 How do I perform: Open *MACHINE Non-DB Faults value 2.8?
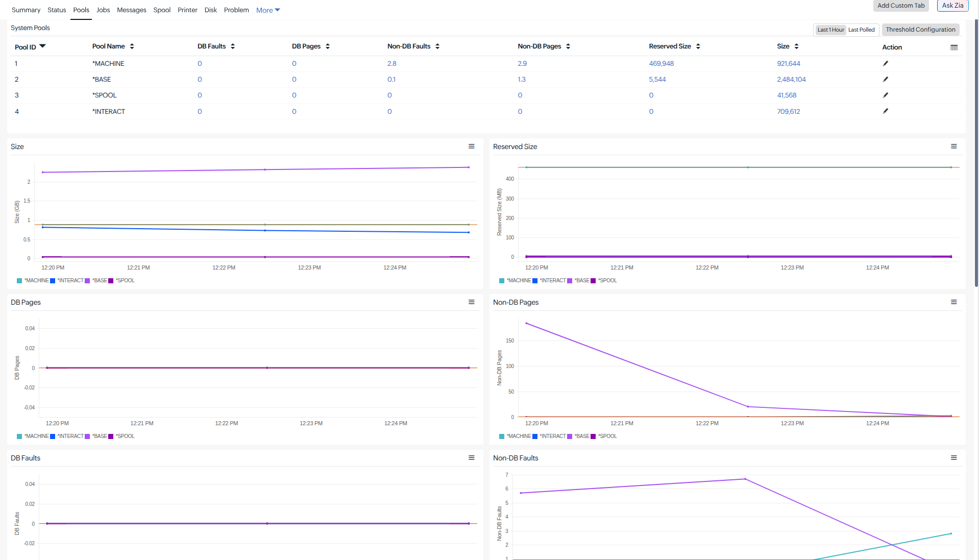(391, 63)
